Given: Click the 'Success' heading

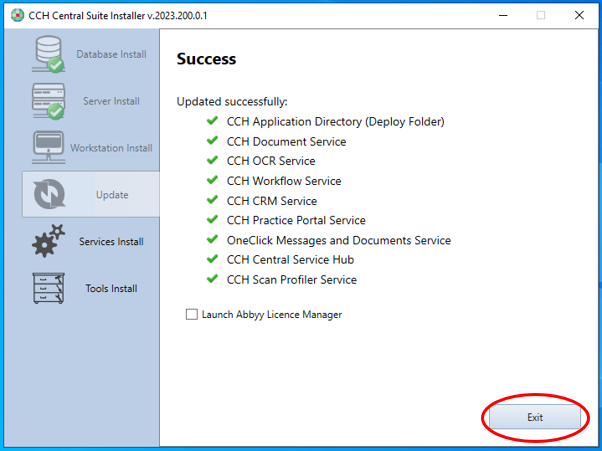Looking at the screenshot, I should (x=206, y=59).
